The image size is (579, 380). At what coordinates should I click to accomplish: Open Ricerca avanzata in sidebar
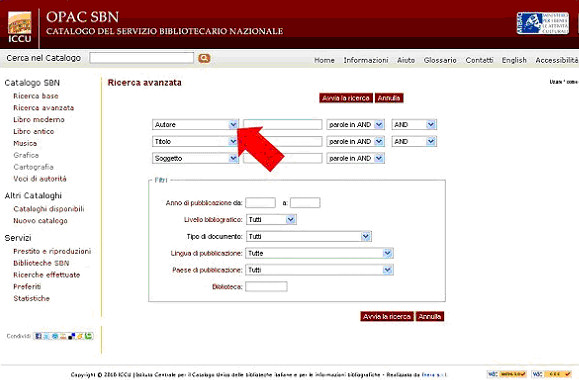pyautogui.click(x=44, y=108)
